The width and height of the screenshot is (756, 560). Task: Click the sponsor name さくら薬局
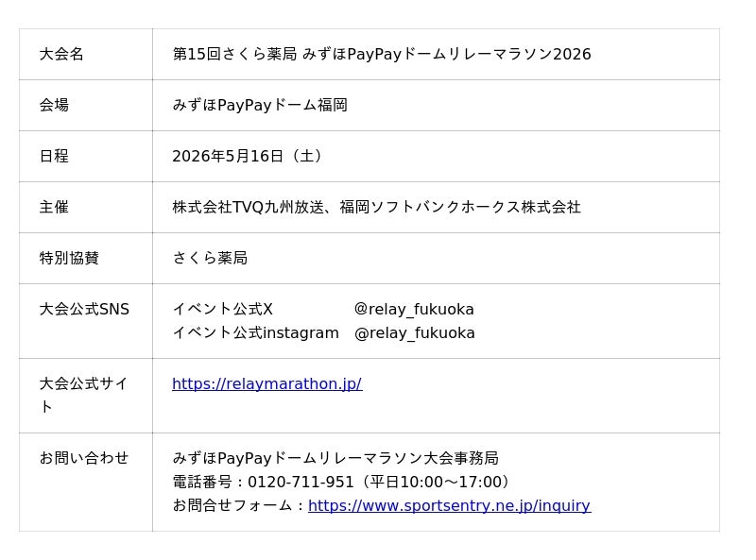210,258
